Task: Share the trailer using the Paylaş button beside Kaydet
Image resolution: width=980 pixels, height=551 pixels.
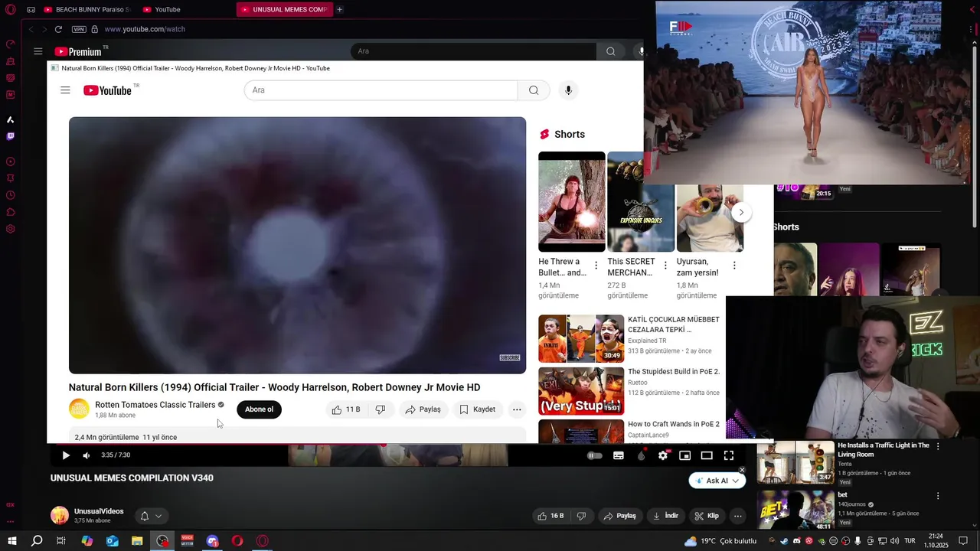Action: (423, 409)
